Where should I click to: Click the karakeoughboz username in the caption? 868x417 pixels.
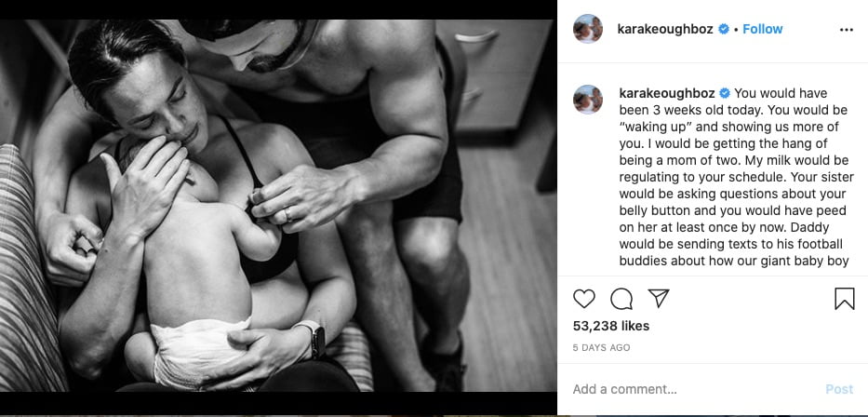point(667,93)
